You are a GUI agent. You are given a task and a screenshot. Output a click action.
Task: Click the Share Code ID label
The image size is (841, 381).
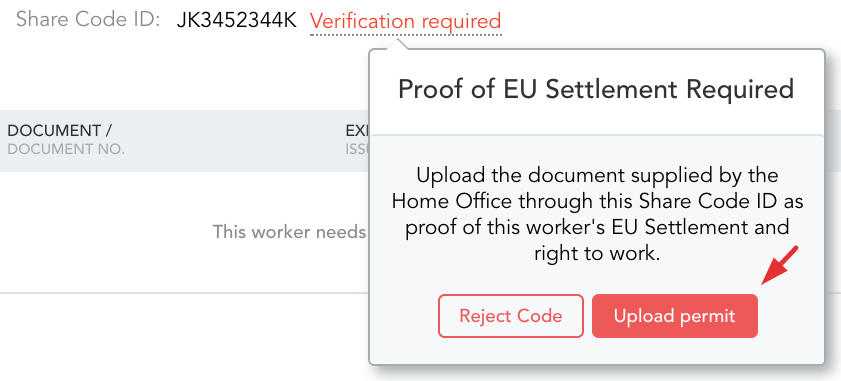(88, 20)
